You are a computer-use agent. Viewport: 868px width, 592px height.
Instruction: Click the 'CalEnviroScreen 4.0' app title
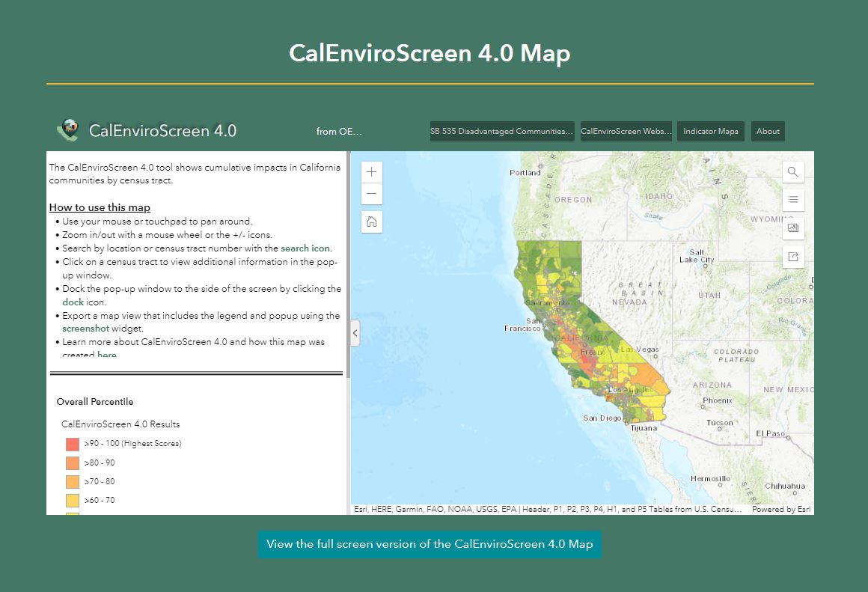(x=163, y=131)
